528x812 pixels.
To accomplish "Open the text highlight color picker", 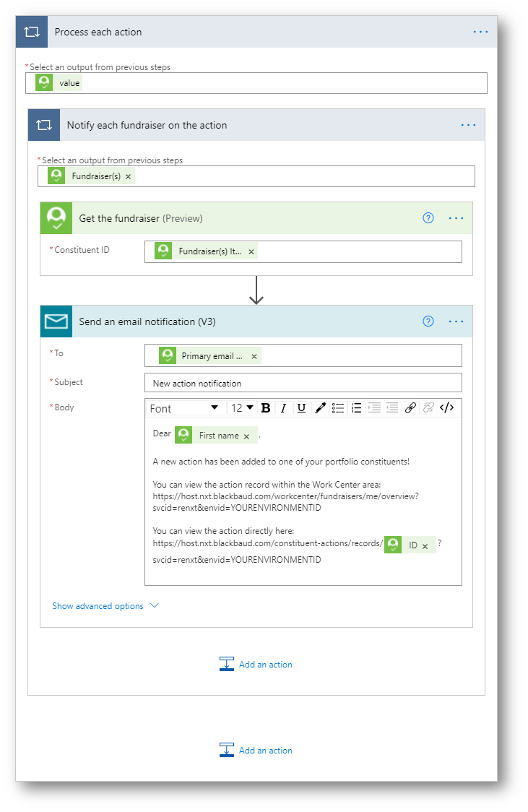I will (x=320, y=408).
